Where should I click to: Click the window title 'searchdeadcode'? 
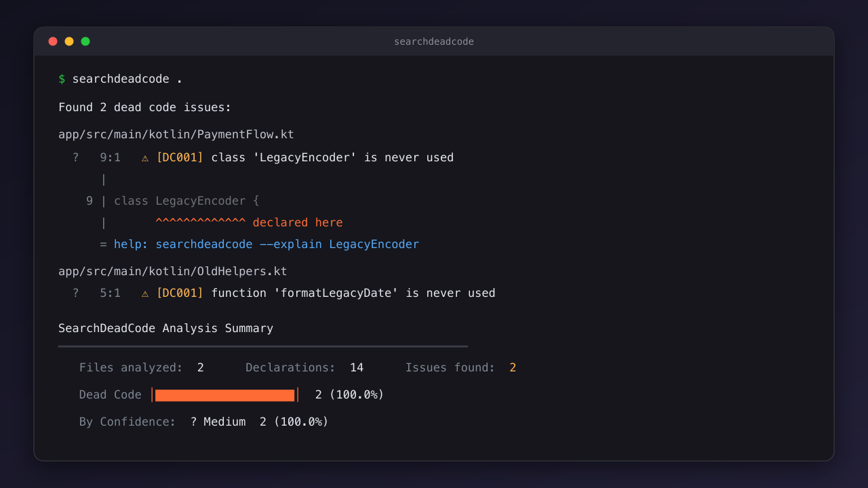pyautogui.click(x=434, y=41)
